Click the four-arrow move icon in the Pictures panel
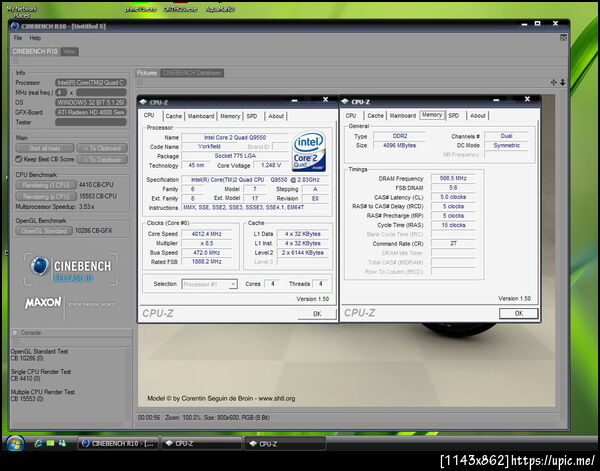The image size is (600, 471). coord(553,82)
